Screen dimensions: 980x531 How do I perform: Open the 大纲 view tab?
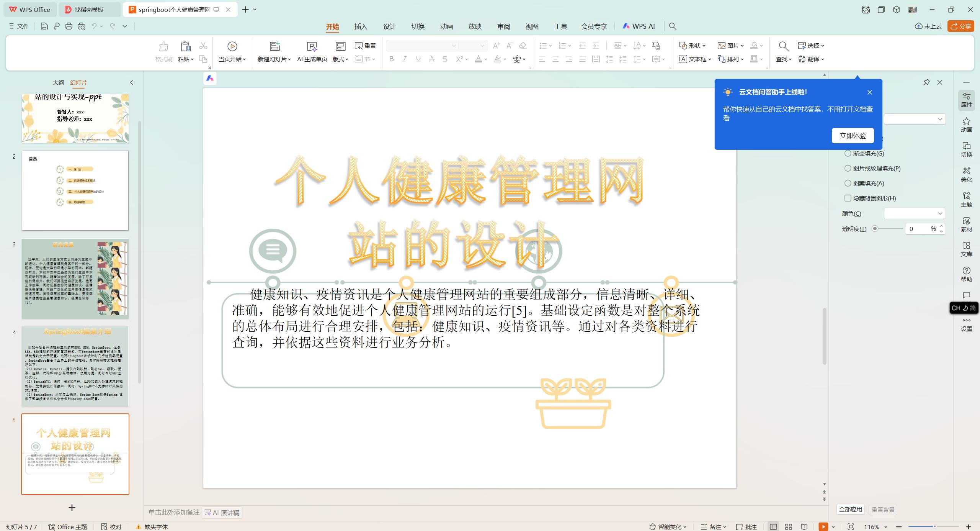(x=58, y=82)
